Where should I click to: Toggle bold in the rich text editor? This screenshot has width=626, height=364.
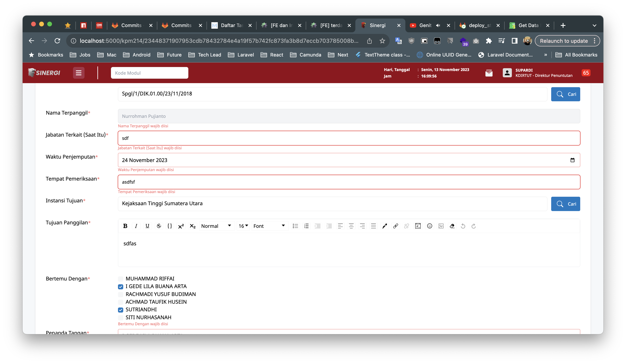(x=125, y=226)
